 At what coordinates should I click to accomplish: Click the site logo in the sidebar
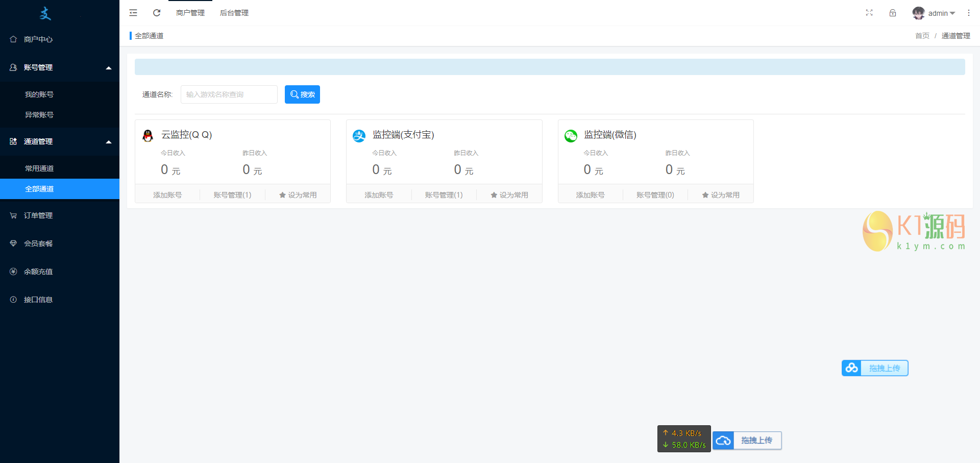(46, 13)
